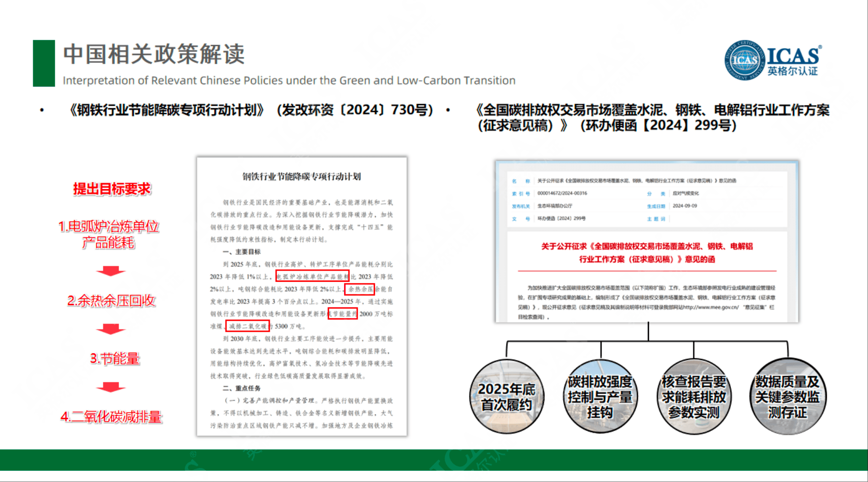Click the highlighted '减排二氧化碳' phrase
Viewport: 868px width, 482px height.
[x=247, y=326]
